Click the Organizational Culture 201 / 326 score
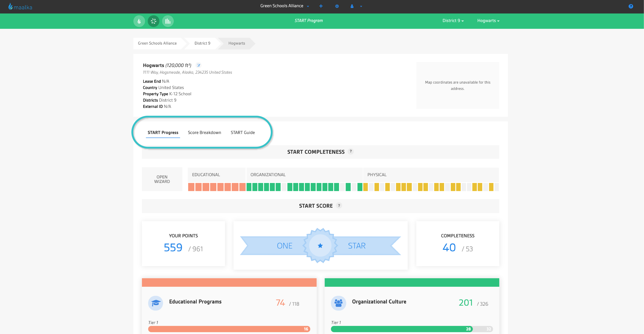This screenshot has width=644, height=334. coord(474,303)
